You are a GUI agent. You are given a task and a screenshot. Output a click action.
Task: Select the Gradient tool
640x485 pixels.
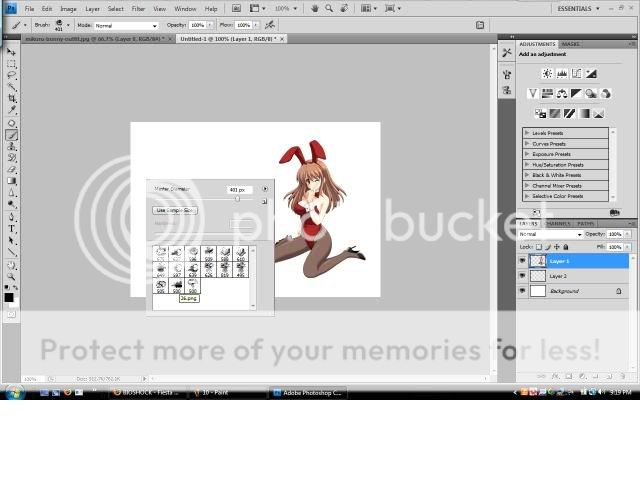pyautogui.click(x=11, y=181)
